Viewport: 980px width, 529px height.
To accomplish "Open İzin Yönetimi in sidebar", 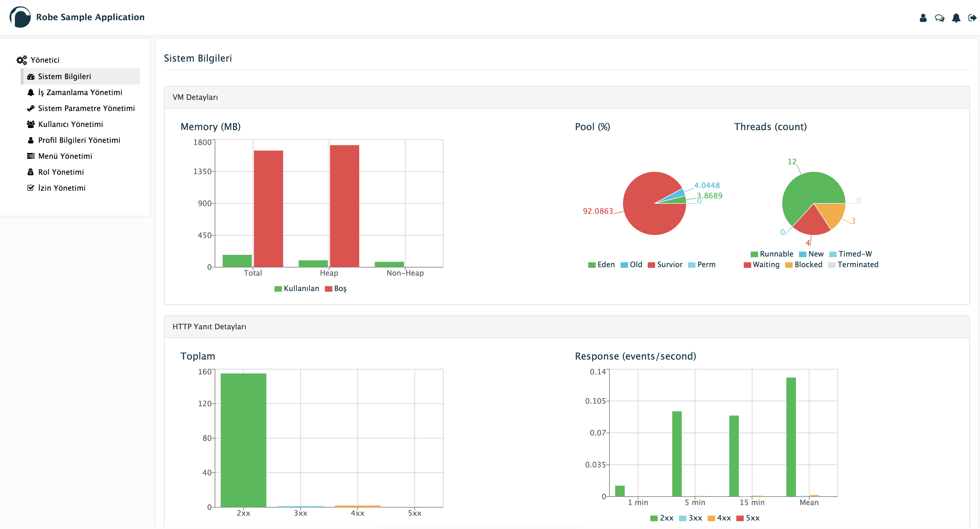I will (80, 188).
